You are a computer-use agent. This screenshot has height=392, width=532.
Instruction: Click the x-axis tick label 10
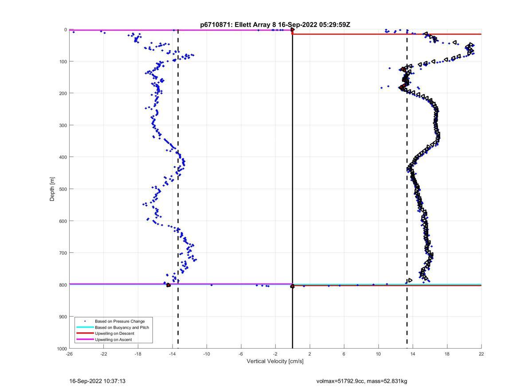click(378, 353)
